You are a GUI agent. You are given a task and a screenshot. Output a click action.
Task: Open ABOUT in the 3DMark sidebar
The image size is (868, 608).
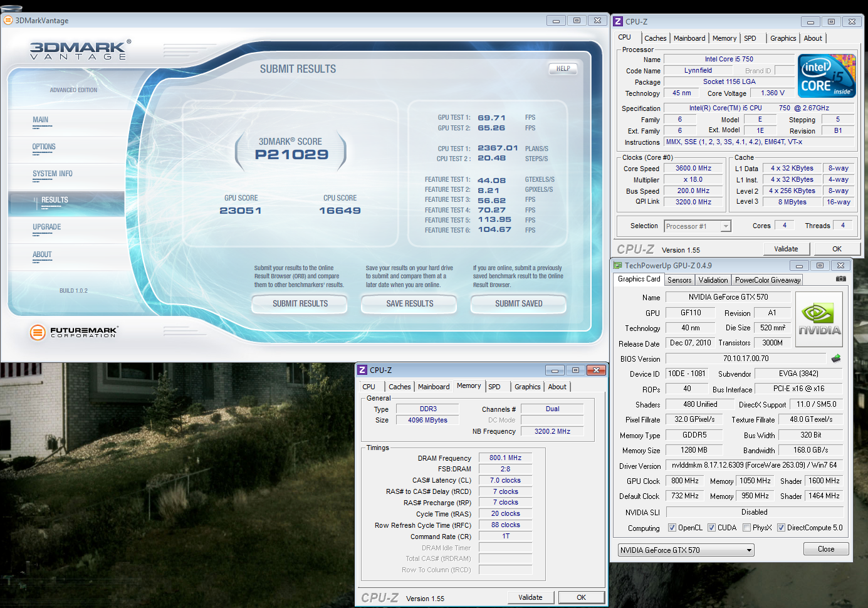[x=42, y=254]
